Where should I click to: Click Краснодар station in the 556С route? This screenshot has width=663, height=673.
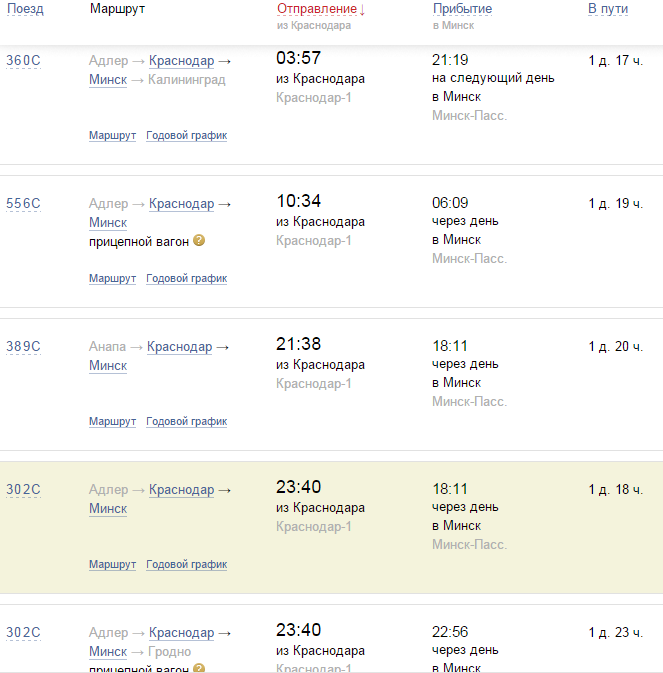[x=181, y=203]
